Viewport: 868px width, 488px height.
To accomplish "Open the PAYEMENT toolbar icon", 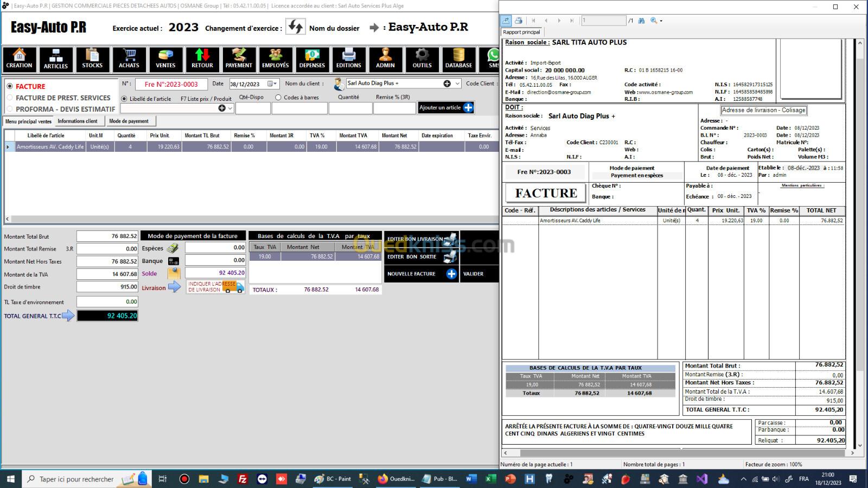I will click(x=239, y=59).
